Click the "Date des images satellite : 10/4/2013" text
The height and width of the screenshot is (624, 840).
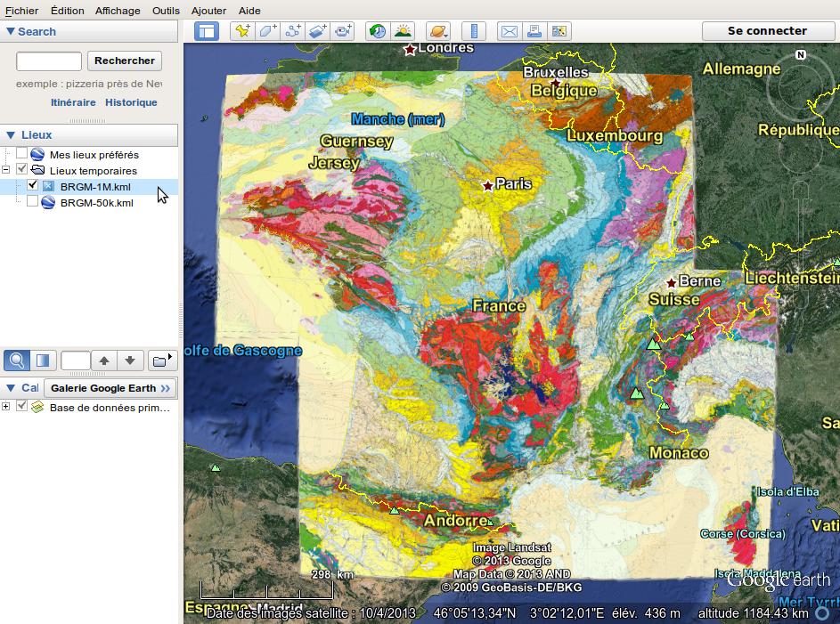point(311,613)
